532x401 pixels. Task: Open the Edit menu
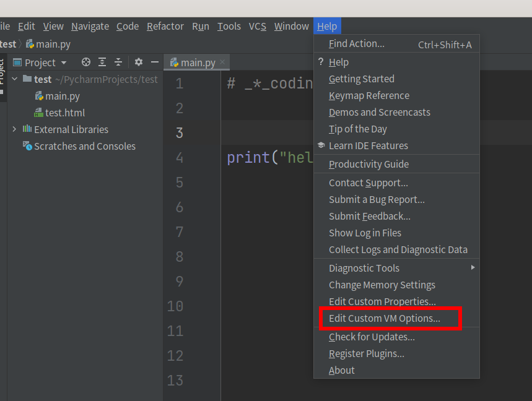pyautogui.click(x=27, y=26)
